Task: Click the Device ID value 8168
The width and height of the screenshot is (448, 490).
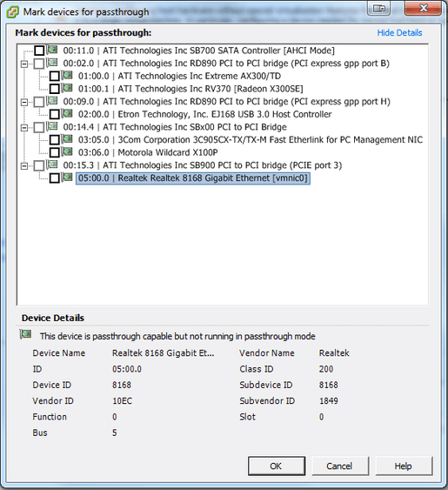Action: click(122, 385)
